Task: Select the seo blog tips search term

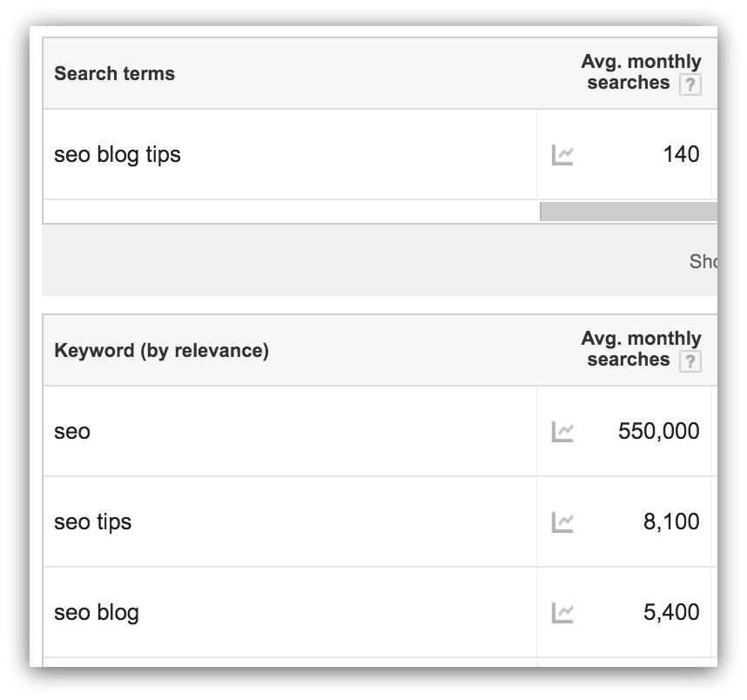Action: click(118, 155)
